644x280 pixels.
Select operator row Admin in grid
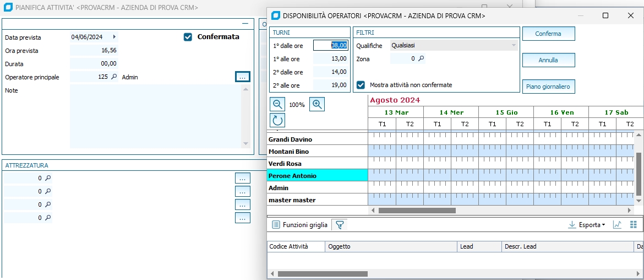click(317, 188)
